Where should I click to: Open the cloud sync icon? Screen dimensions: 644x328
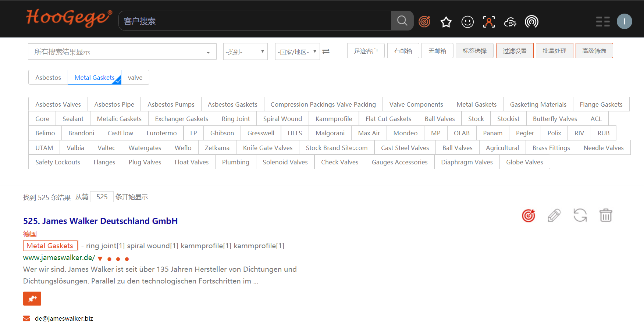coord(510,22)
